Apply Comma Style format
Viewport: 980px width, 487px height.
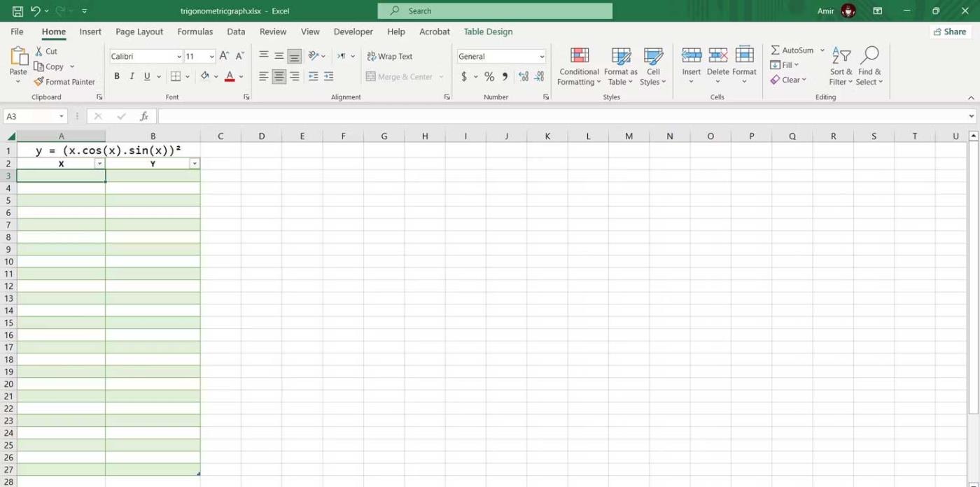(x=505, y=76)
